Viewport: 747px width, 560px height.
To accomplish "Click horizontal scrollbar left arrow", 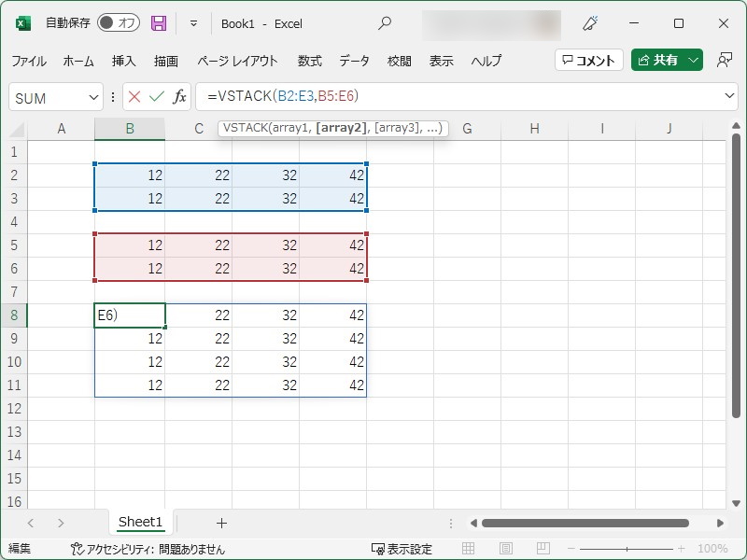I will (473, 523).
